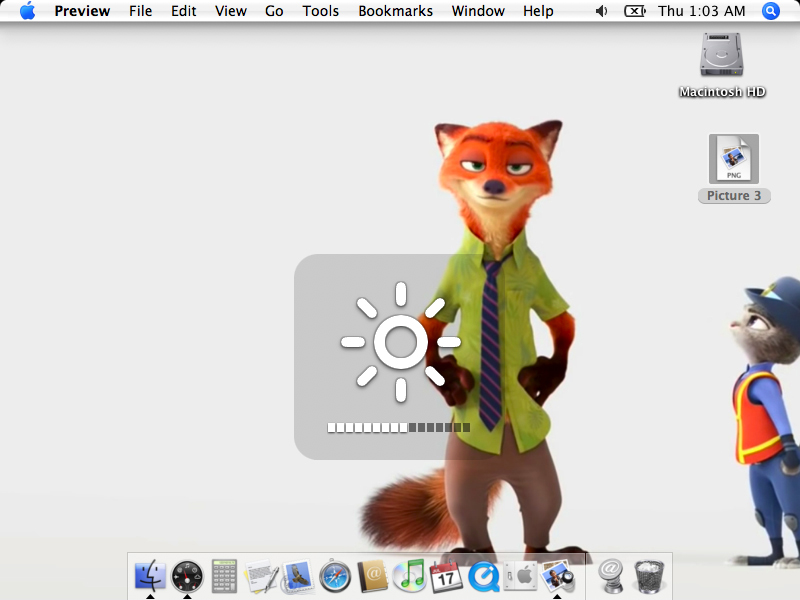Launch Calculator from the Dock
Screen dimensions: 800x600
point(224,576)
